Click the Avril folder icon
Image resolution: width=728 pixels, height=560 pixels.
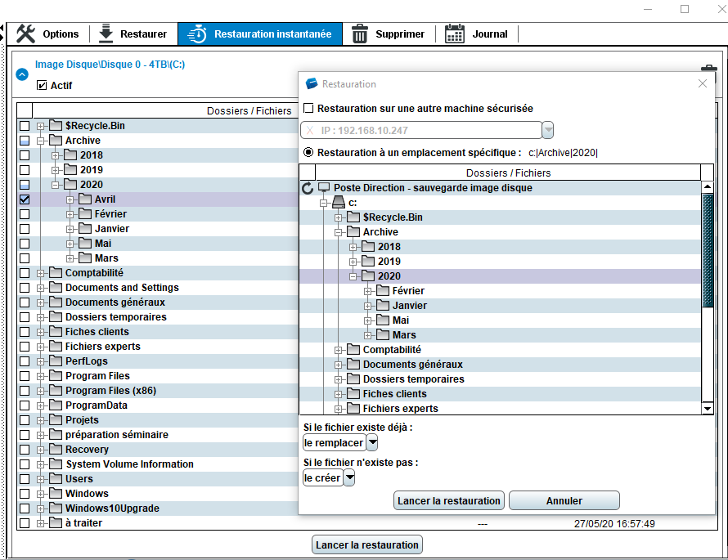(85, 199)
